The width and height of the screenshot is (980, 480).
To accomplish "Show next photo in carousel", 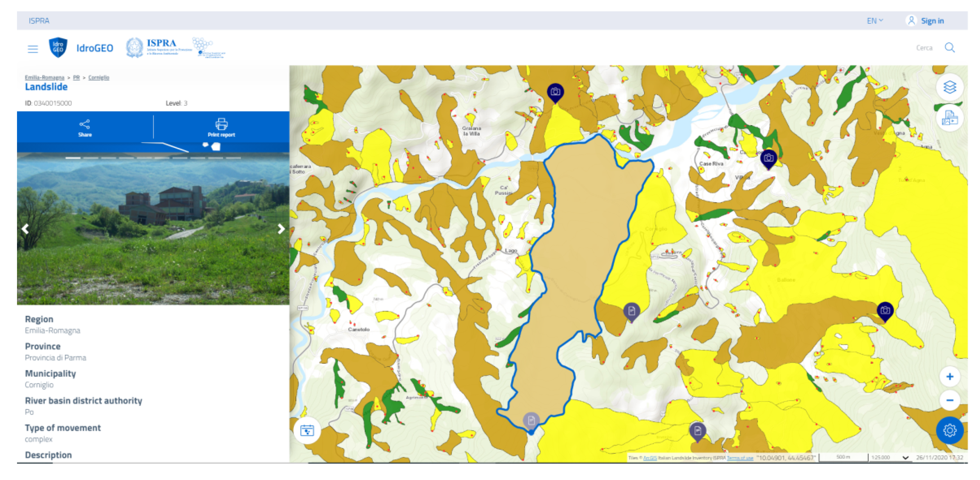I will coord(281,229).
